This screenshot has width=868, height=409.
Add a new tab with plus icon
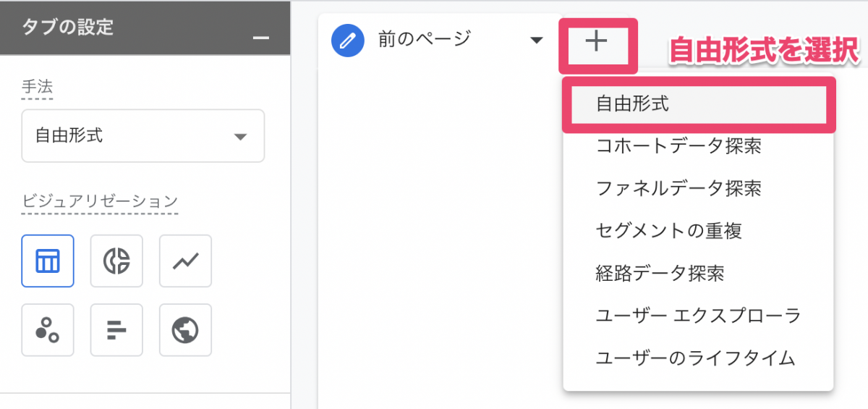click(596, 42)
